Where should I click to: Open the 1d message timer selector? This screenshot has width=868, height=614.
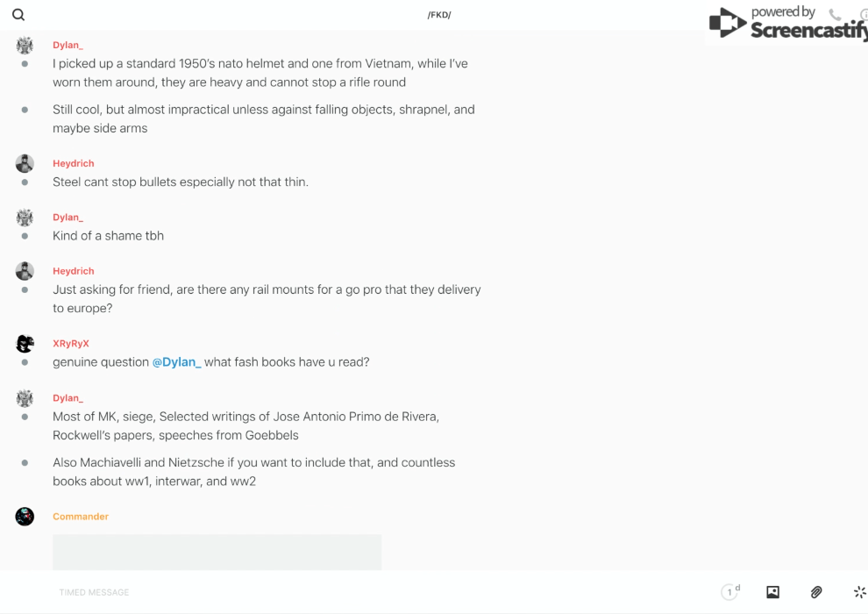point(730,592)
